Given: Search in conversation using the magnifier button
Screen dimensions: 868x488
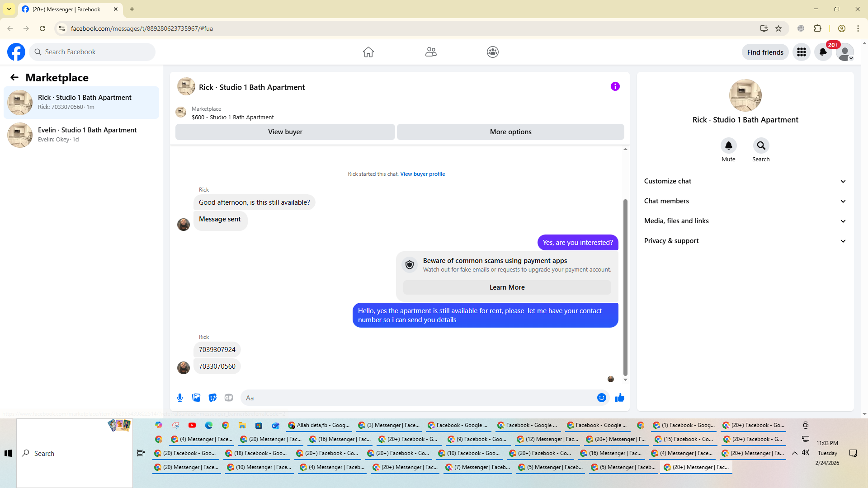Looking at the screenshot, I should (761, 145).
